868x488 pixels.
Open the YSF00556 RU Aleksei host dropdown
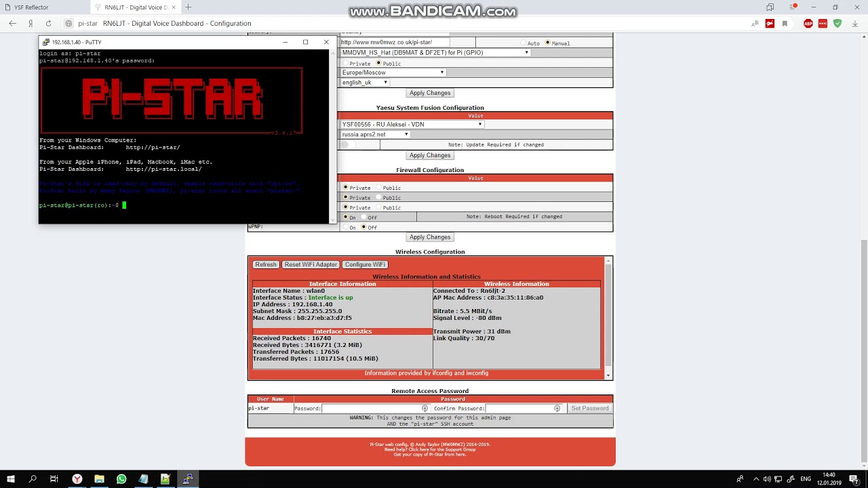(x=412, y=124)
